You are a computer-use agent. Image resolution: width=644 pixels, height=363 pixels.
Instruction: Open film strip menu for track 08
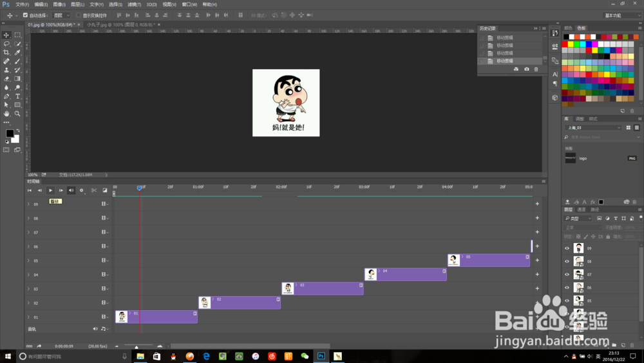point(105,218)
